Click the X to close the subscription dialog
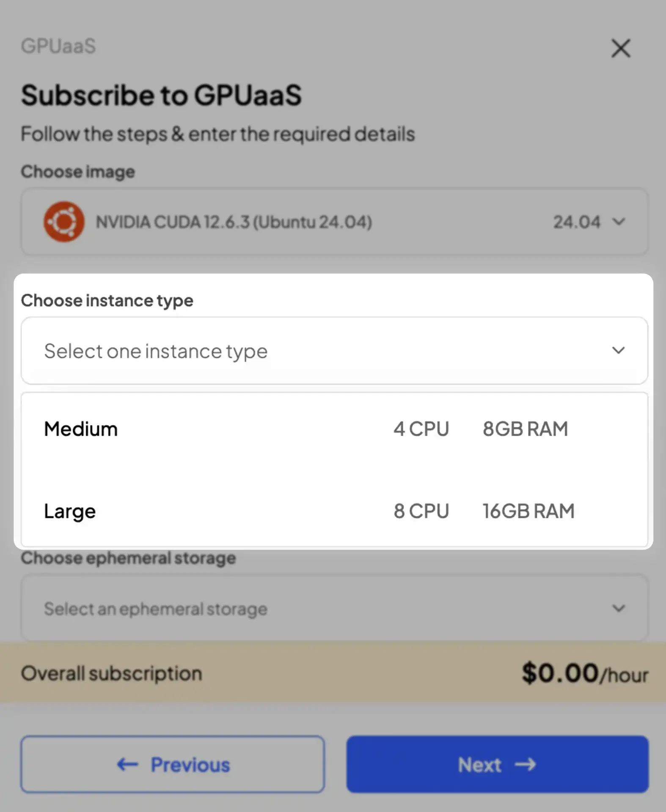 coord(620,48)
